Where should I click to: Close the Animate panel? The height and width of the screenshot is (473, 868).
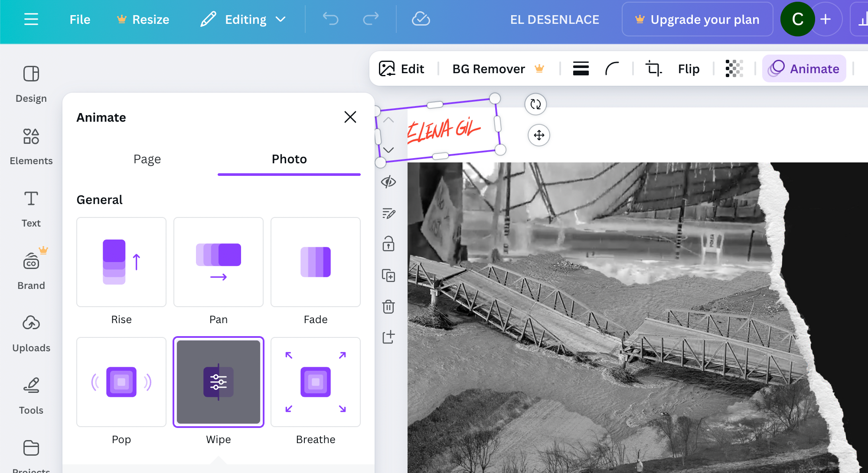(350, 117)
